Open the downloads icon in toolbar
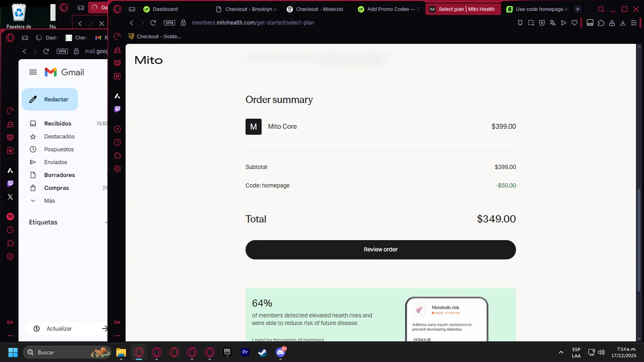Viewport: 644px width, 362px height. click(x=623, y=23)
